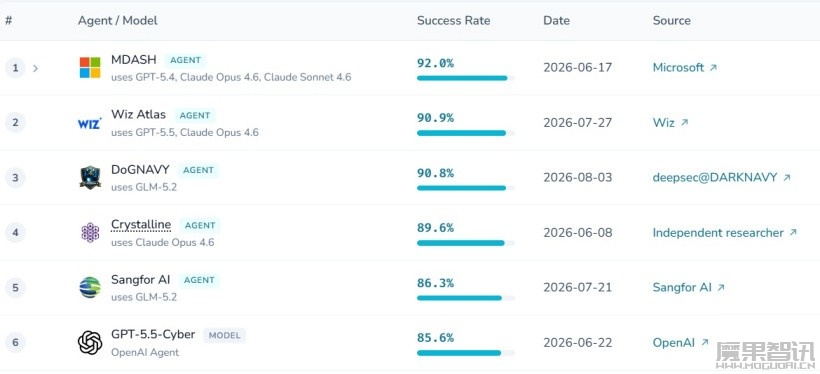Click the Success Rate column header
The image size is (820, 374).
(453, 20)
